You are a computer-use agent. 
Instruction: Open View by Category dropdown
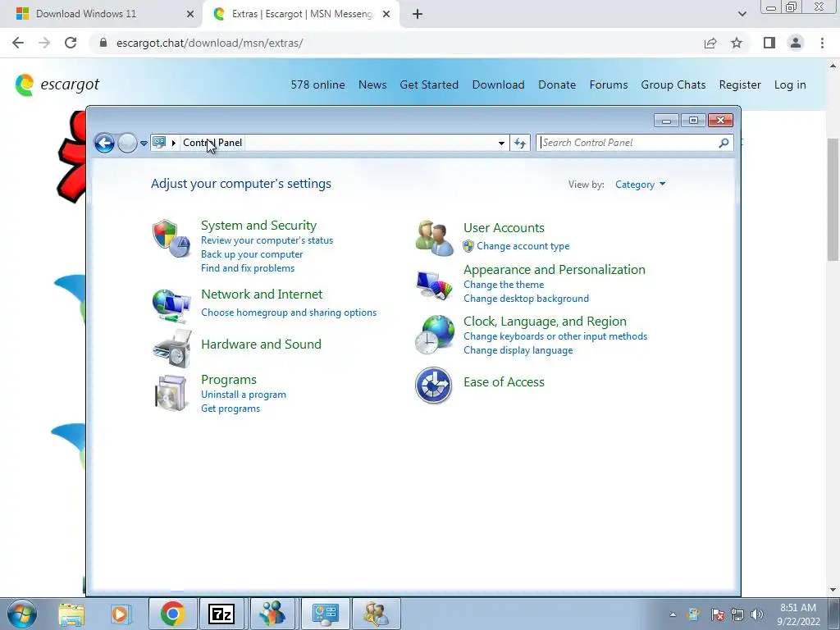(x=640, y=185)
